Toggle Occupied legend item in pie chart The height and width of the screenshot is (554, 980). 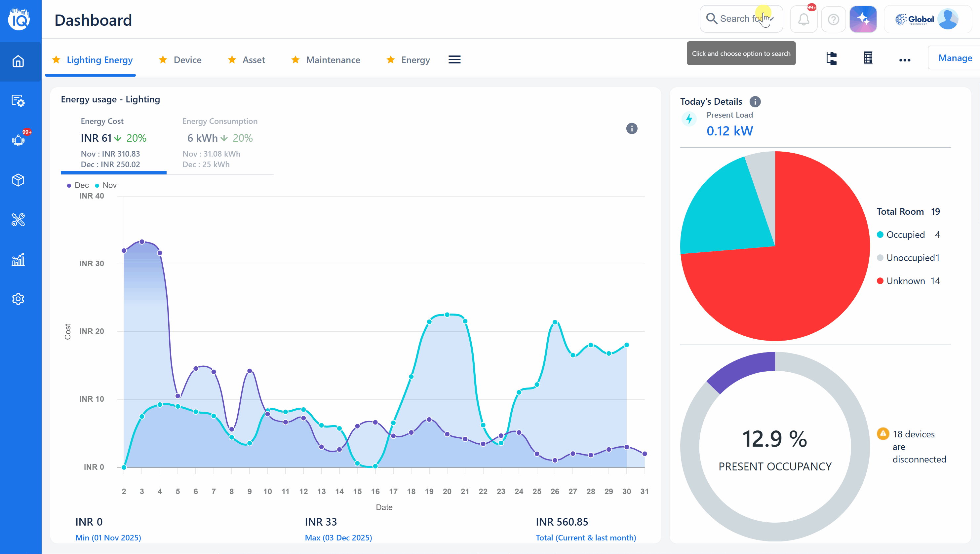905,235
